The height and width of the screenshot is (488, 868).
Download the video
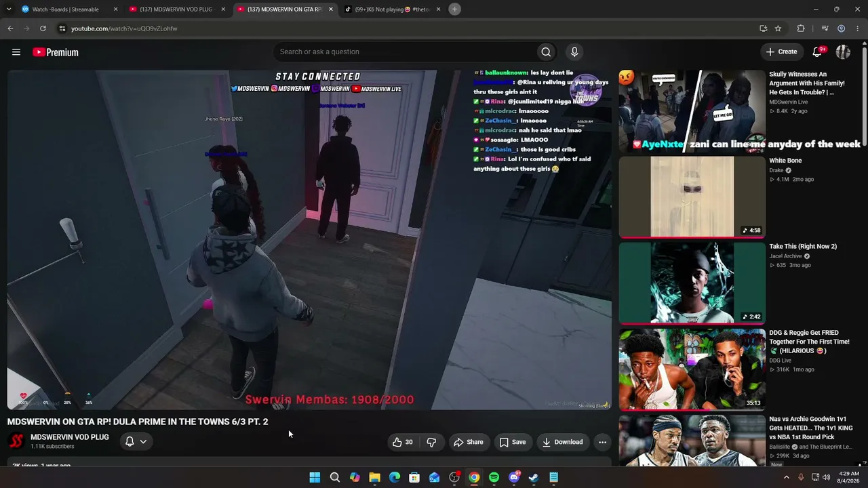tap(562, 442)
